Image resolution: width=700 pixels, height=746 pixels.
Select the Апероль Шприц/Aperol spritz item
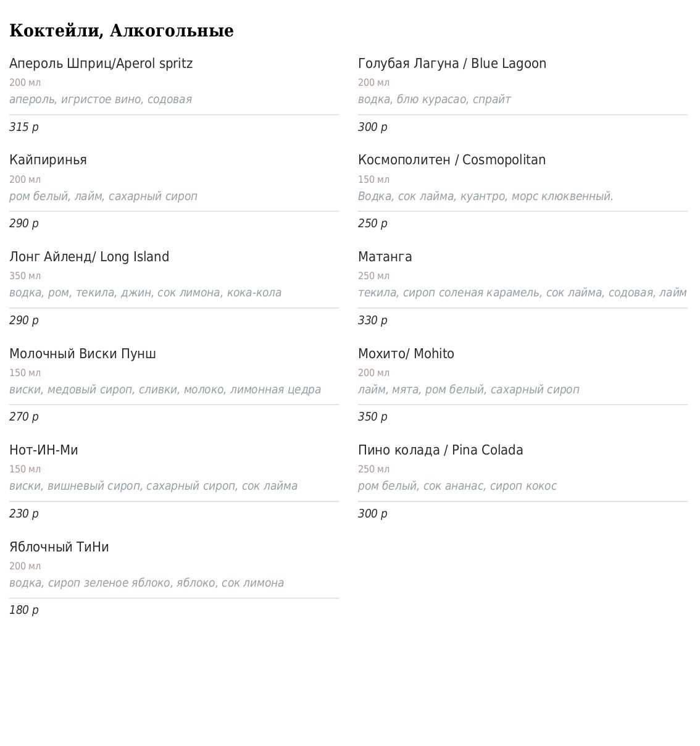pyautogui.click(x=101, y=64)
